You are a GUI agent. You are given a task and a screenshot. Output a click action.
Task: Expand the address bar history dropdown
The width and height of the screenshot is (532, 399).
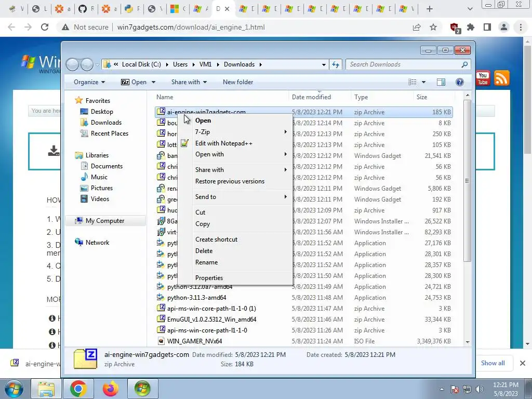point(324,64)
